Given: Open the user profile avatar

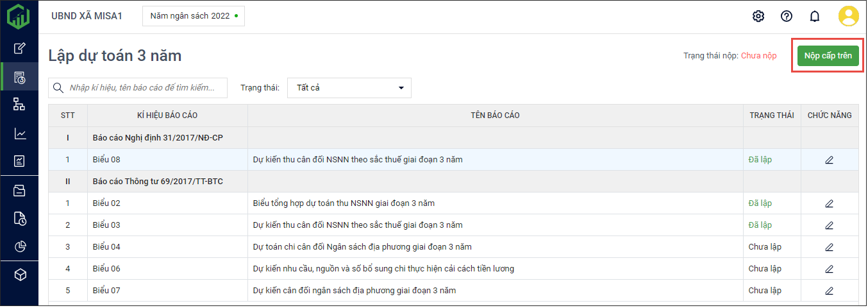Looking at the screenshot, I should coord(848,16).
